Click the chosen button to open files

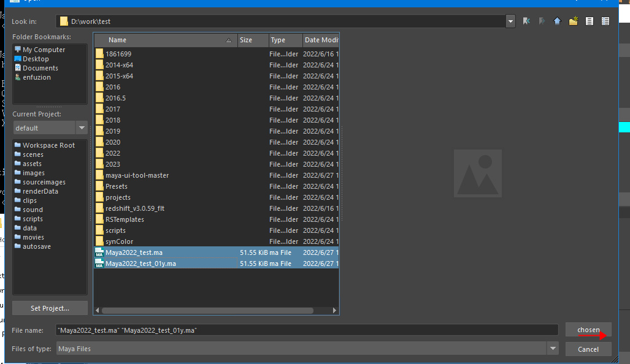588,330
